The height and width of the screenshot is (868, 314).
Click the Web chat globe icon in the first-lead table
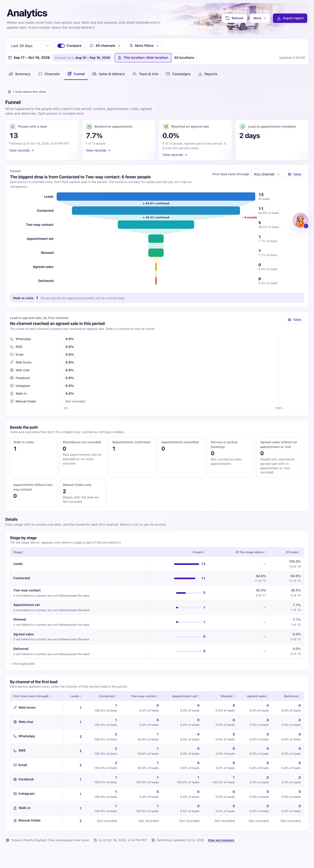[x=15, y=722]
